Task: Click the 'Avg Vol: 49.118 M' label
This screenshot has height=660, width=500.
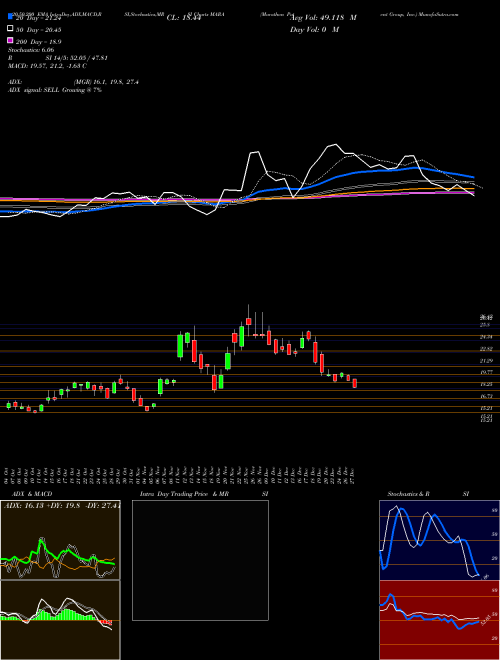Action: (323, 18)
